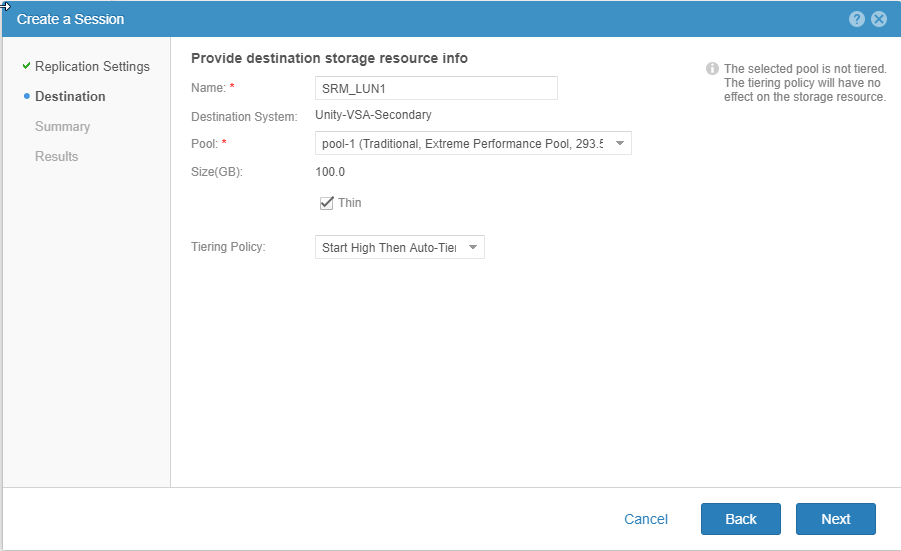The height and width of the screenshot is (551, 901).
Task: Close the Create a Session dialog
Action: pos(879,19)
